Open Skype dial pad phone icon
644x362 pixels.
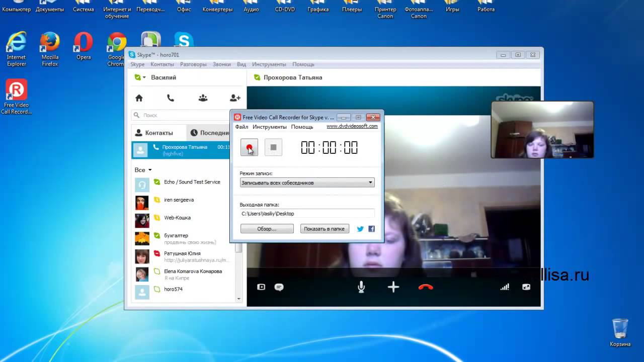pos(171,98)
